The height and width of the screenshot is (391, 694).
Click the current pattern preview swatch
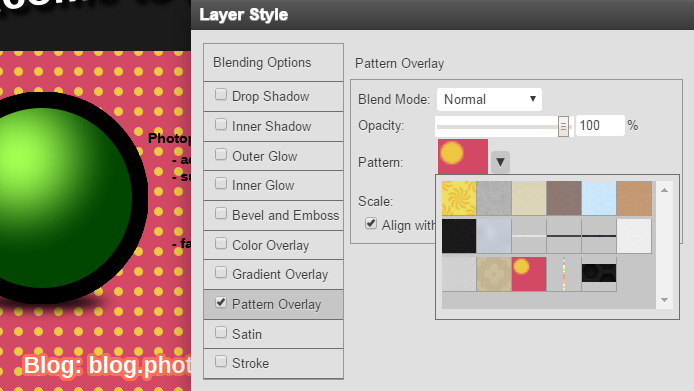(463, 156)
